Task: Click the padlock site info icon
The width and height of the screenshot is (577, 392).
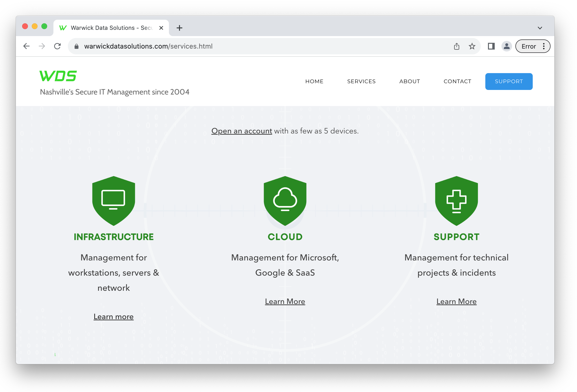Action: click(77, 46)
